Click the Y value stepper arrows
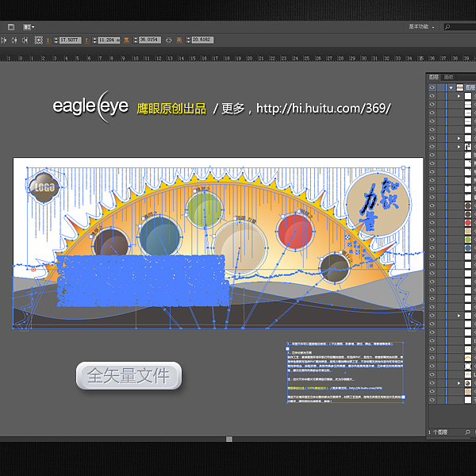 [94, 40]
